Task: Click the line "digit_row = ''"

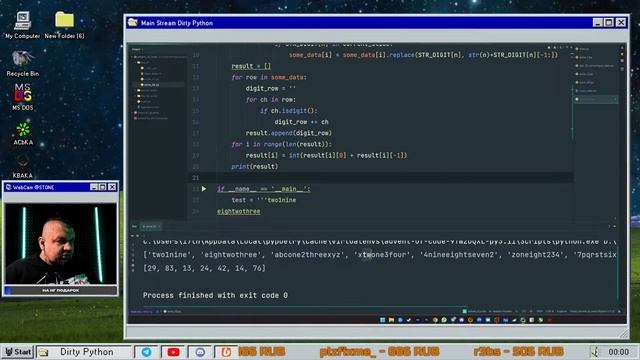Action: [x=271, y=89]
